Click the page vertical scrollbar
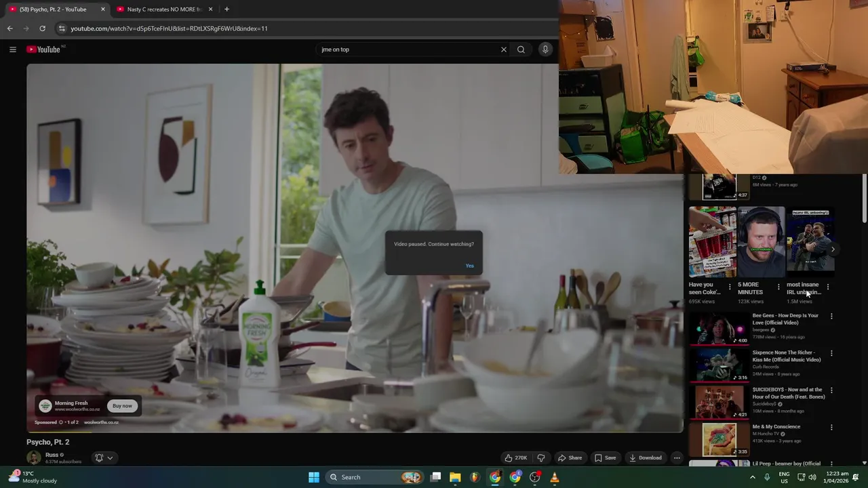The image size is (868, 488). (864, 198)
